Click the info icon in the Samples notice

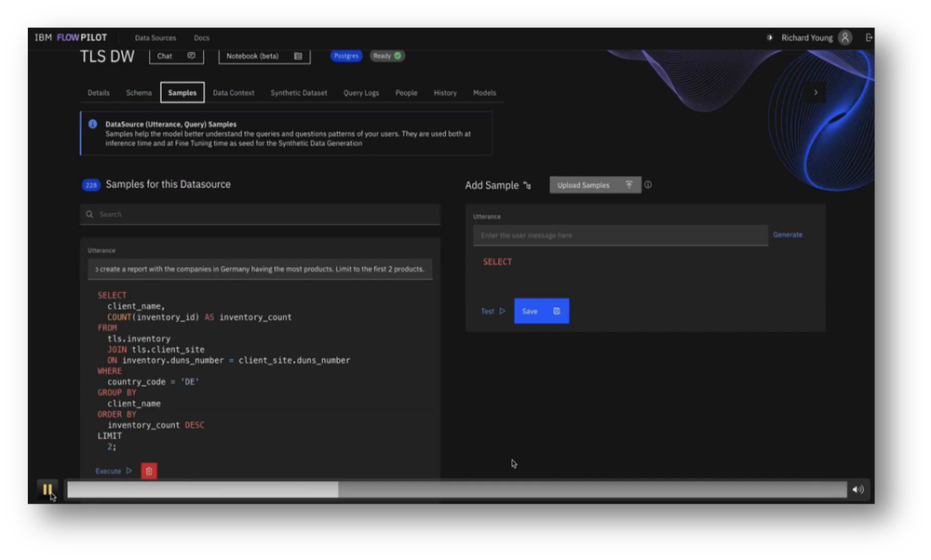(92, 124)
